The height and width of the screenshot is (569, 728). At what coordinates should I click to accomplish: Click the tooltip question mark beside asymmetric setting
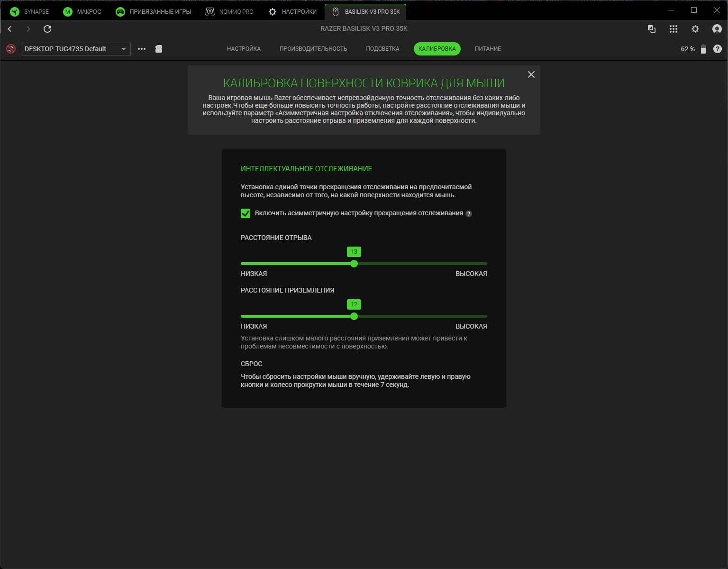click(x=469, y=214)
